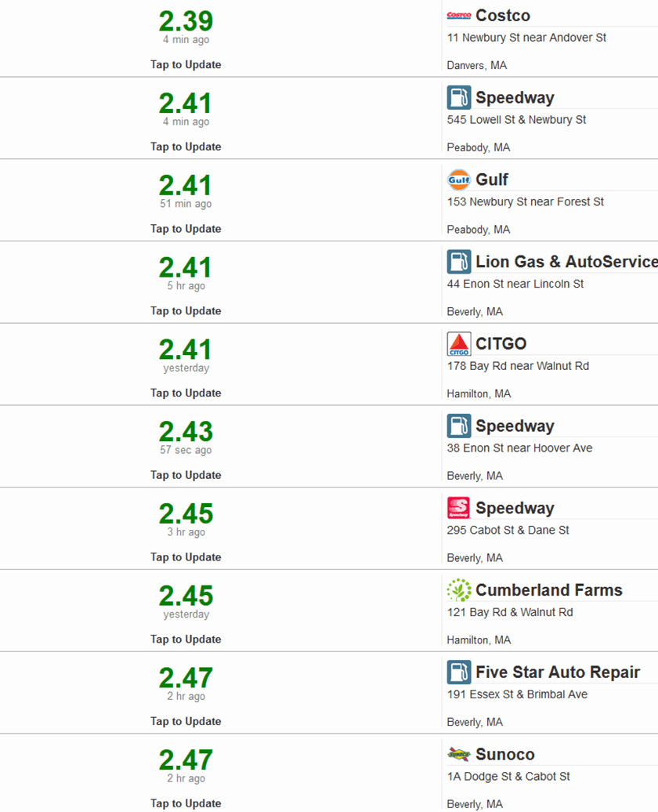Click the Sunoco logo icon

tap(458, 754)
